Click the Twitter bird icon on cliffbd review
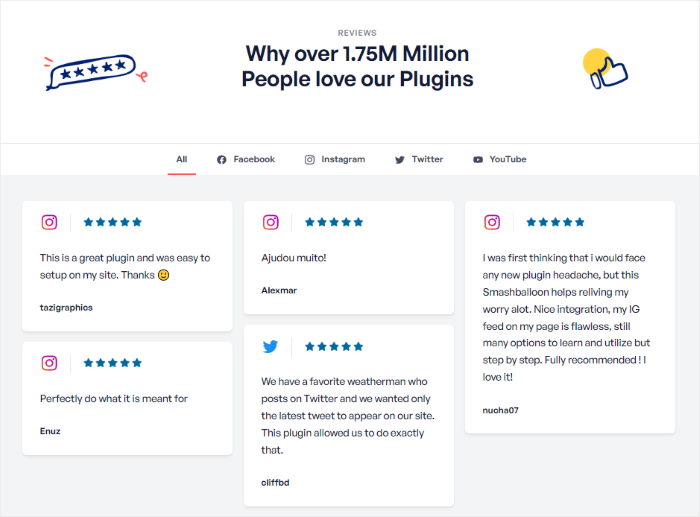 pyautogui.click(x=270, y=346)
